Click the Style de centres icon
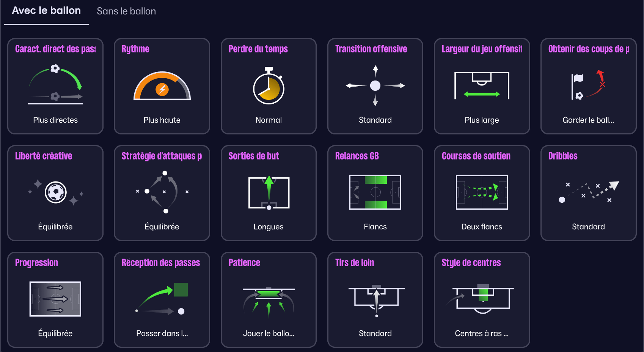Viewport: 644px width, 352px height. (482, 299)
